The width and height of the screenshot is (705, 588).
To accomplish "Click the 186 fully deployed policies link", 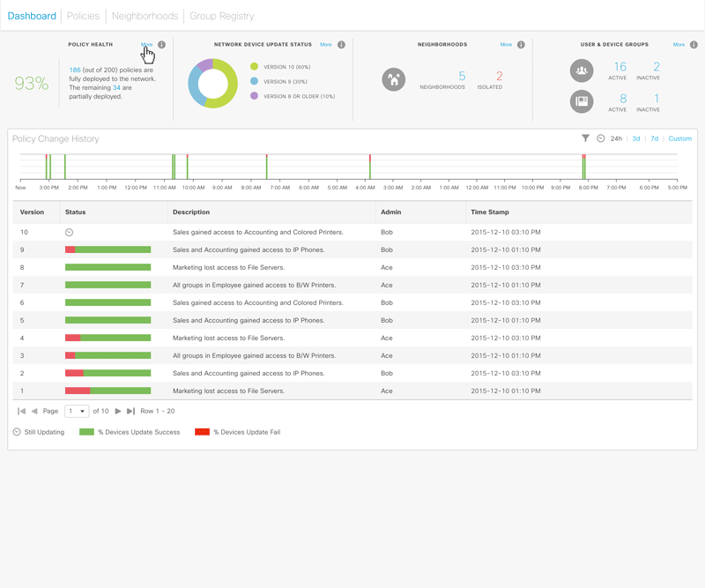I will coord(75,70).
